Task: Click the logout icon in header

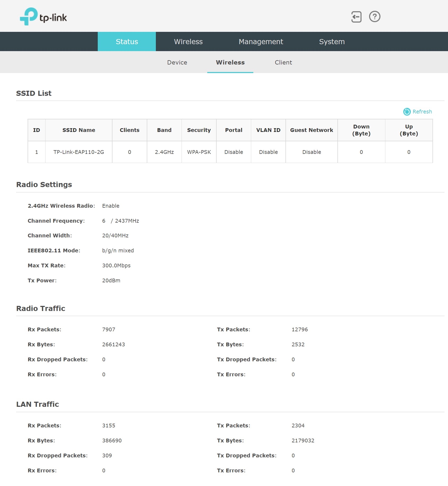Action: 356,17
